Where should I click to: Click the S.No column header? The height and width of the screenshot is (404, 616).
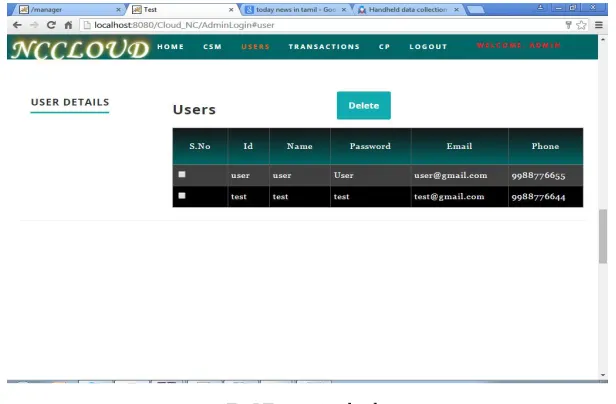pos(200,146)
